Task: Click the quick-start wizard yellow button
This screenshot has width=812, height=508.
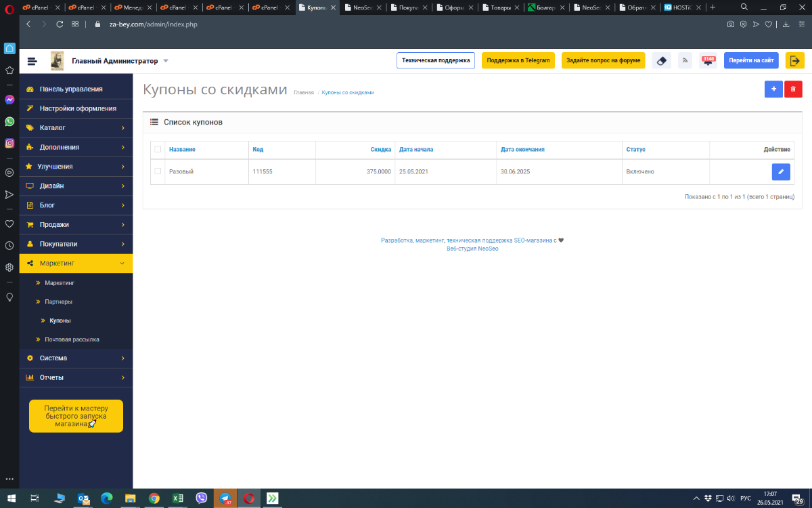Action: tap(76, 416)
